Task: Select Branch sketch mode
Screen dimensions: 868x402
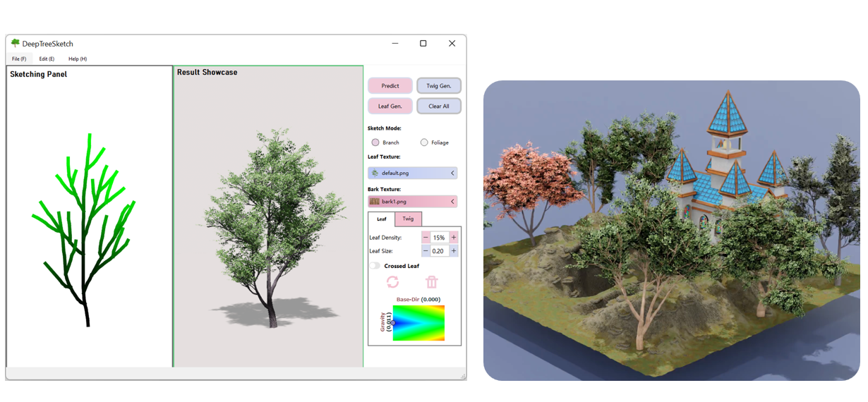Action: [375, 142]
